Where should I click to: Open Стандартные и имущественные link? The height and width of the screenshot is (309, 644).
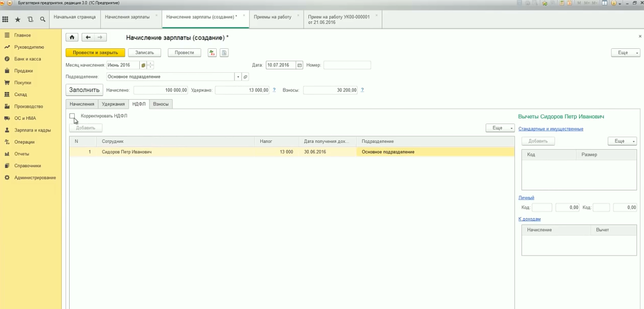(551, 129)
